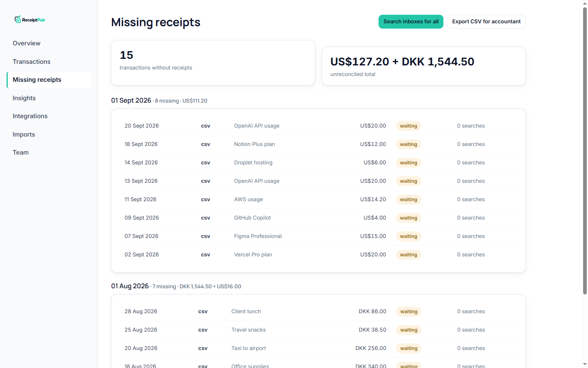Click the 11 Sept 2026 date
This screenshot has height=368, width=588.
coord(140,200)
